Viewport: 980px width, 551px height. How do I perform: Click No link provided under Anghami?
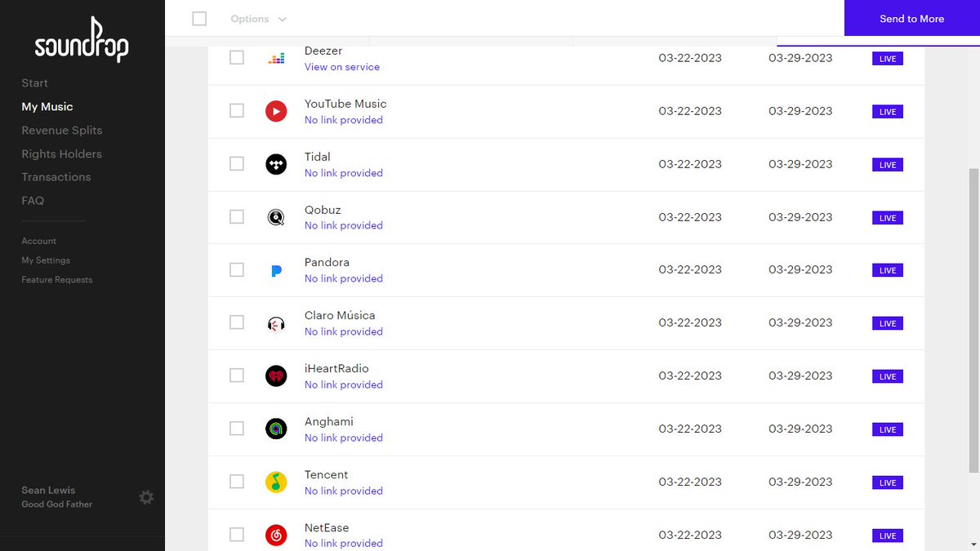coord(344,438)
